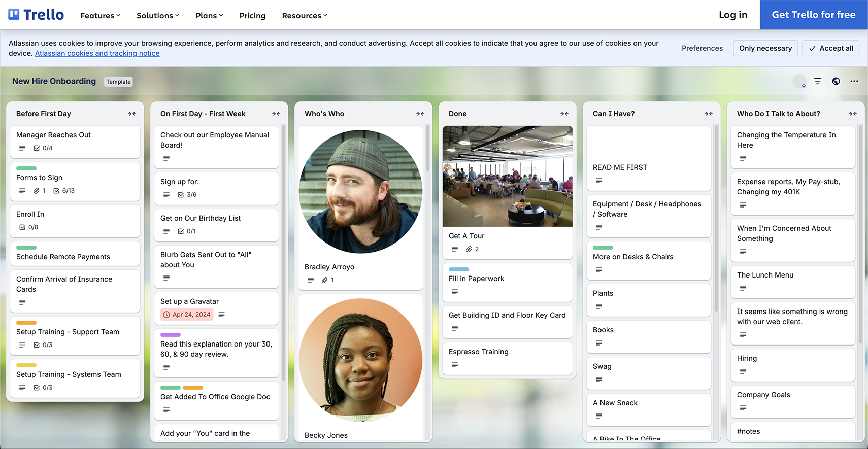Click green label on Schedule Remote Payments card
868x449 pixels.
pos(26,248)
